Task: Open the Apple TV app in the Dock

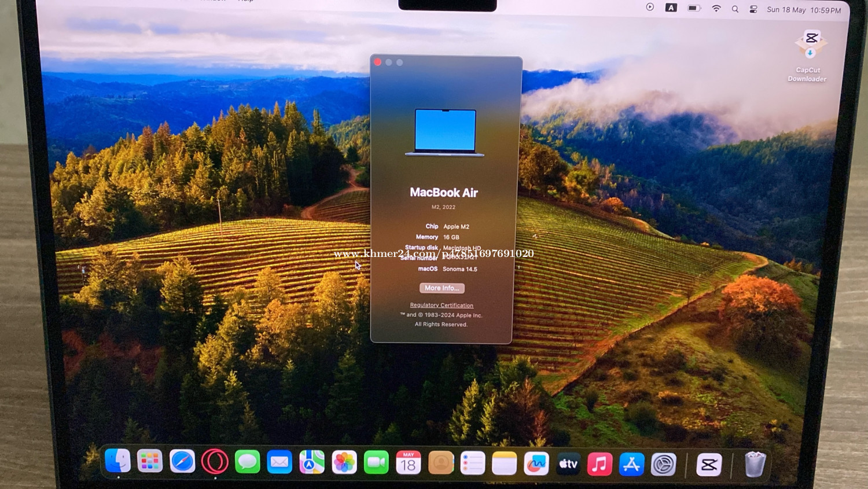Action: click(x=568, y=464)
